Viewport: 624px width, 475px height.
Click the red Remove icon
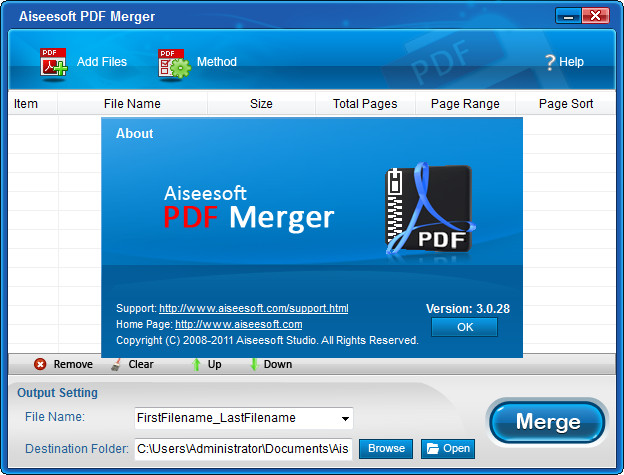(x=40, y=364)
